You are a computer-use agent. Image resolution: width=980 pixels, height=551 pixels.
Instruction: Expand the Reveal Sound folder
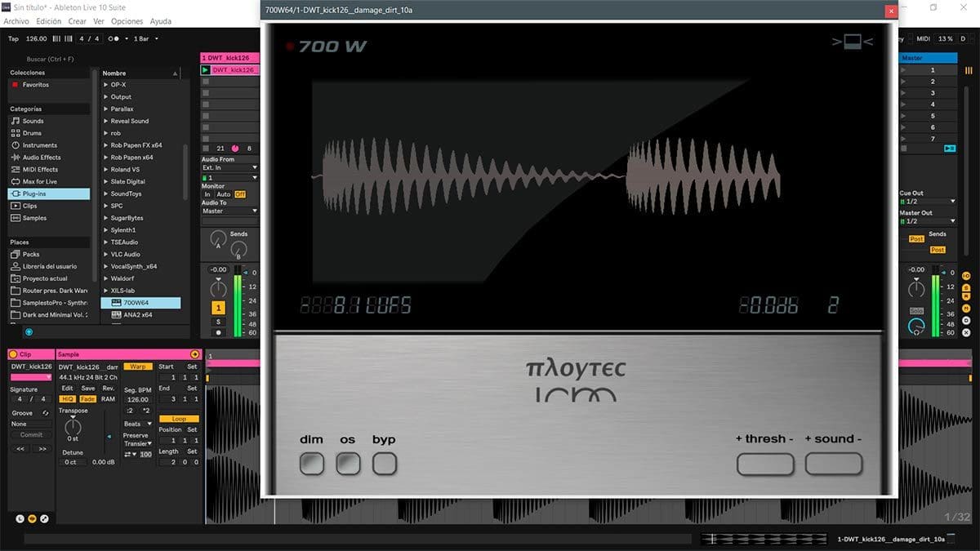pos(105,121)
